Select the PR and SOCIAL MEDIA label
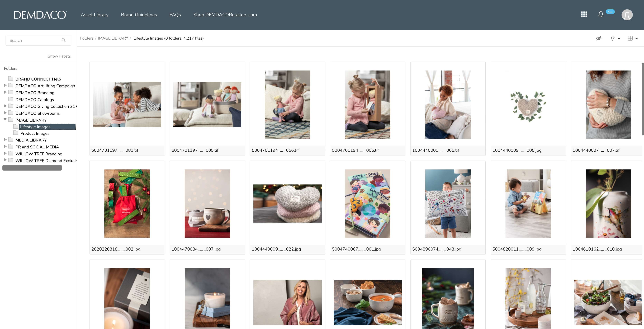This screenshot has height=329, width=644. click(37, 147)
